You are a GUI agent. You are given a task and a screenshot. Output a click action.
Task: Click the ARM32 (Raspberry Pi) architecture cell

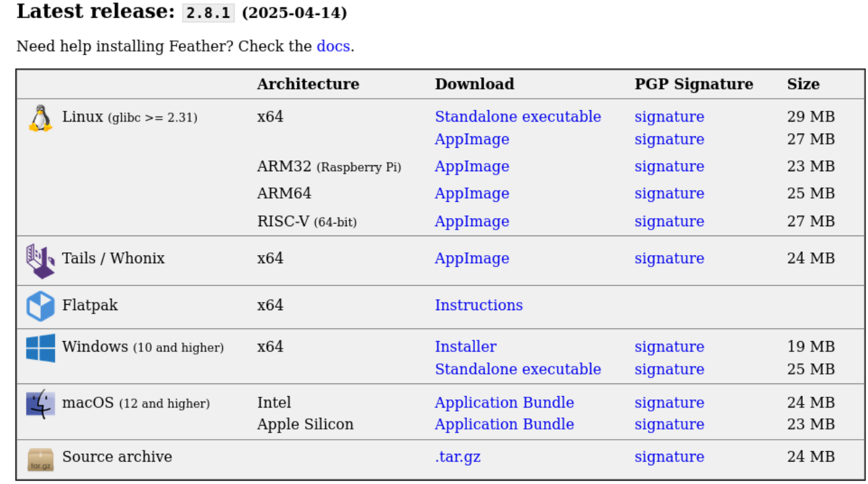pyautogui.click(x=329, y=166)
